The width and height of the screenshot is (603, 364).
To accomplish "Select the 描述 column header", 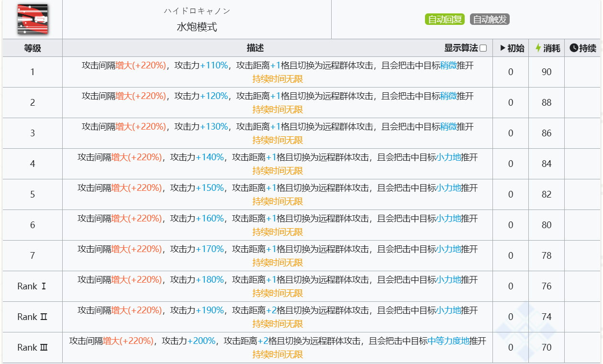I will 255,48.
